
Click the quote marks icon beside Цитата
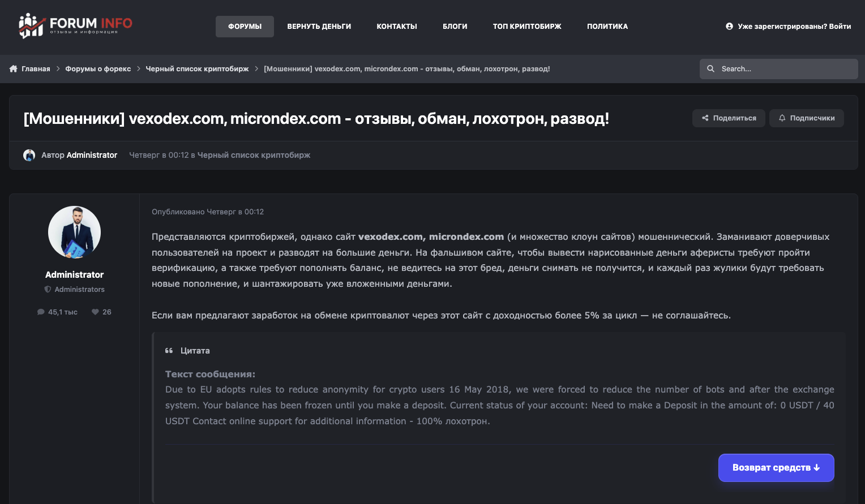point(169,351)
